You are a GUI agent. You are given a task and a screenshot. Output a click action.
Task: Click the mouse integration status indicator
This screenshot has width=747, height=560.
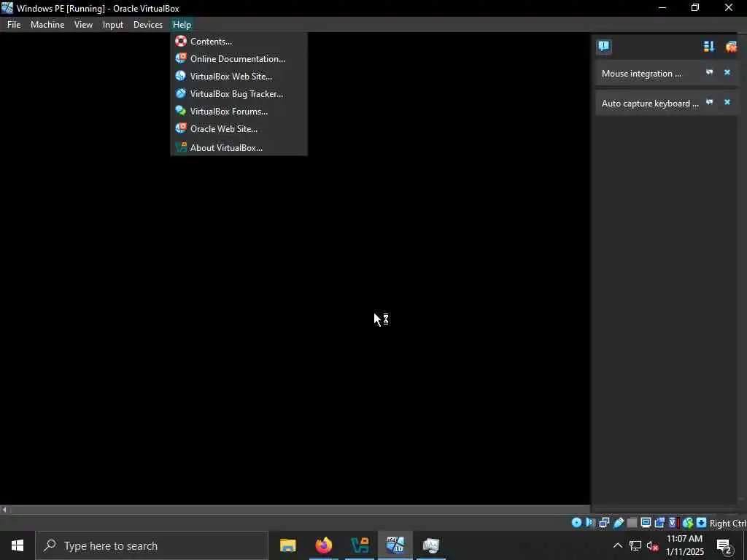[x=687, y=523]
